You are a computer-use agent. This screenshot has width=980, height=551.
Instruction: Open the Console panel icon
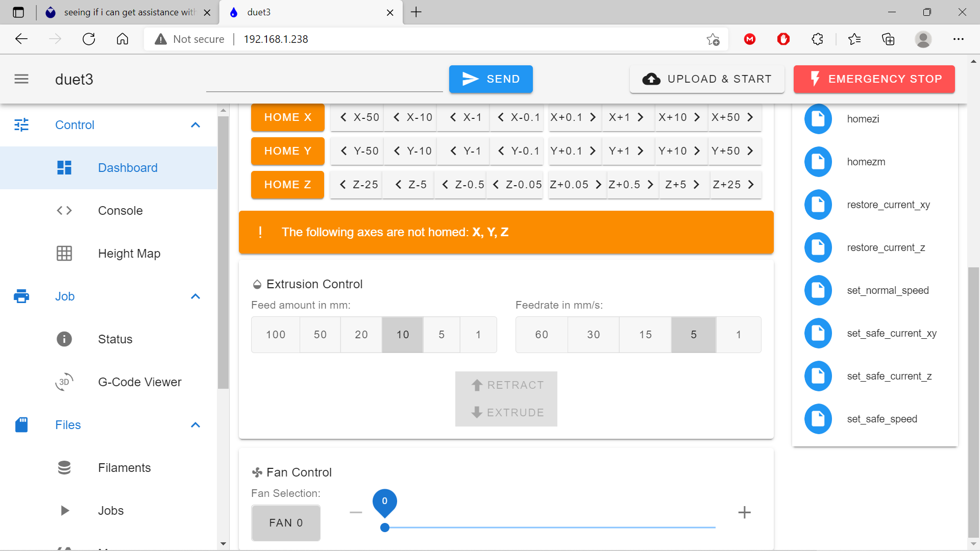(64, 210)
